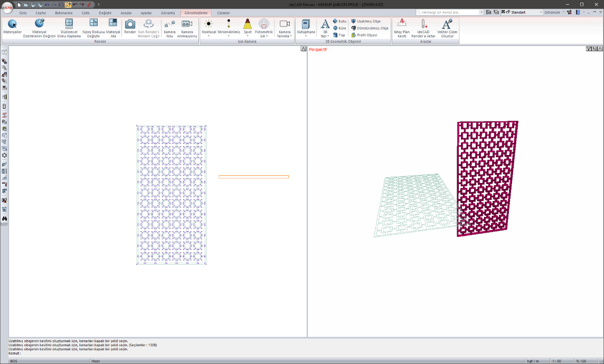Click the command search input field
The height and width of the screenshot is (364, 604).
click(x=449, y=12)
